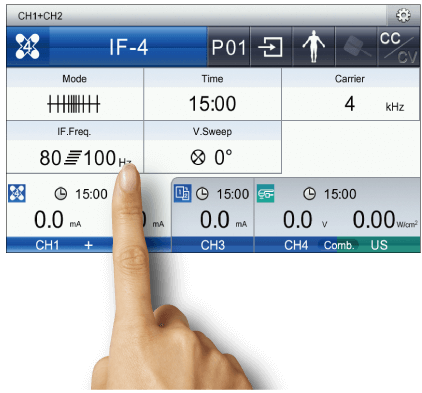Tap the IF-4 current type button
Viewport: 422px width, 393px height.
point(128,47)
